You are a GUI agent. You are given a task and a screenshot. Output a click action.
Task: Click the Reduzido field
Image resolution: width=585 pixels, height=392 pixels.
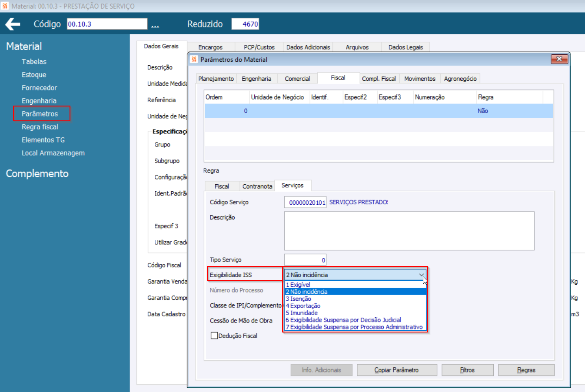click(x=245, y=24)
